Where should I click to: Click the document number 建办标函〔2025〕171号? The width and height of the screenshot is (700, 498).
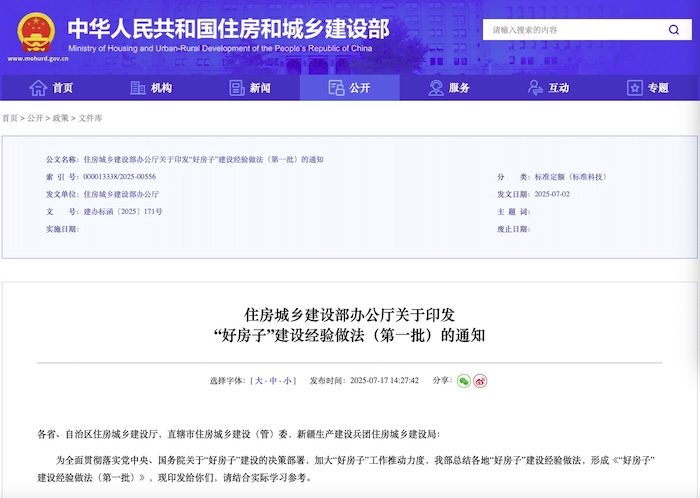click(x=123, y=212)
